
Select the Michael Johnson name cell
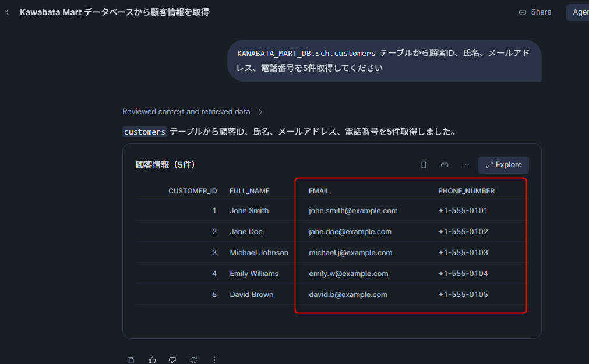coord(259,252)
